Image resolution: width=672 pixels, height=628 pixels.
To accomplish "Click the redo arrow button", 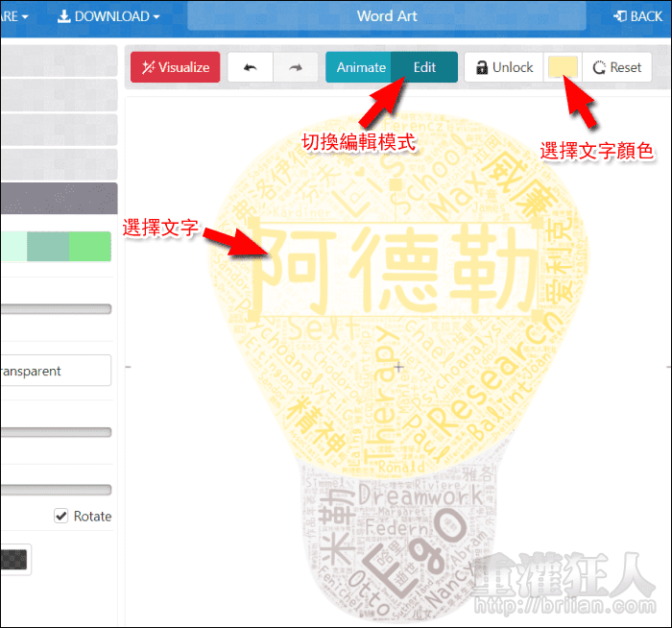I will [x=296, y=67].
